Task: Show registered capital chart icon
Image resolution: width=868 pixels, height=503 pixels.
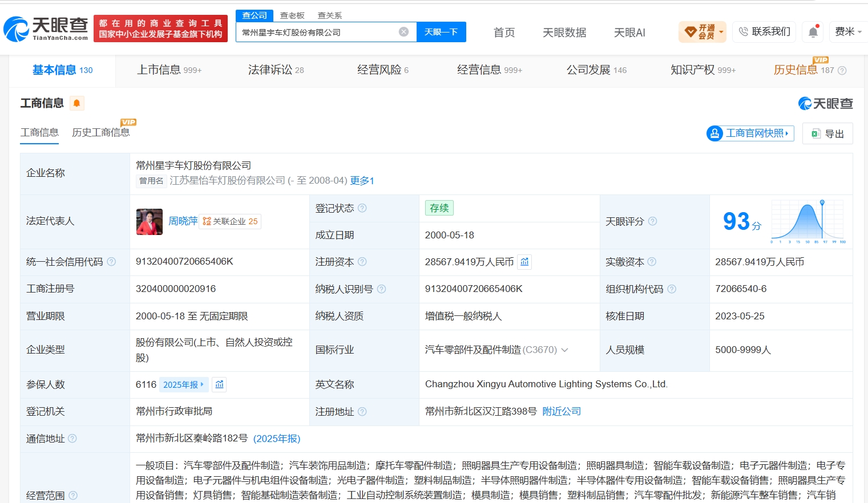Action: coord(524,262)
